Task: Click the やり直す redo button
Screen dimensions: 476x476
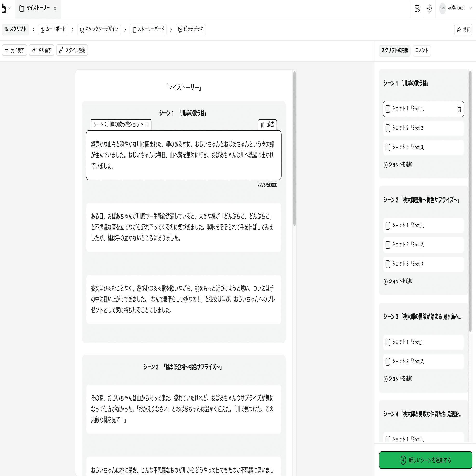Action: click(x=42, y=50)
